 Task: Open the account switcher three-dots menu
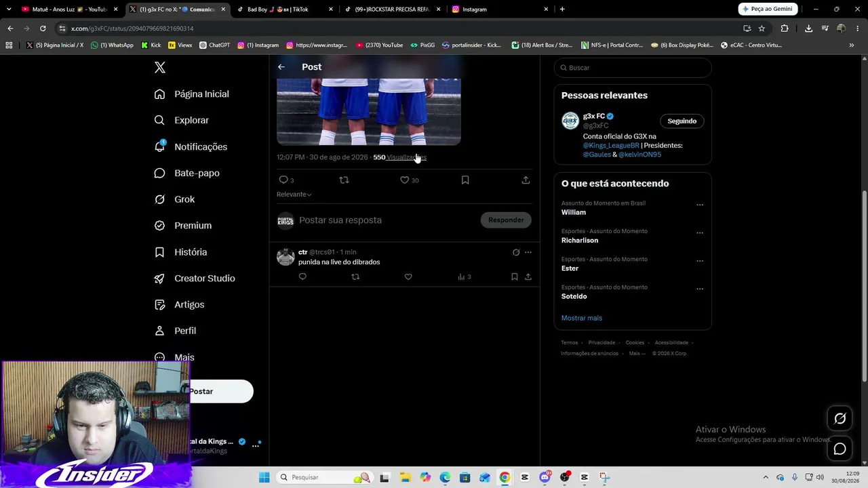(x=256, y=445)
